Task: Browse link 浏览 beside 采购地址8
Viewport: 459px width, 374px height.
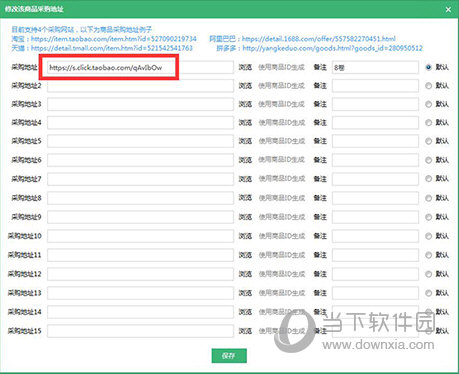Action: [x=245, y=198]
